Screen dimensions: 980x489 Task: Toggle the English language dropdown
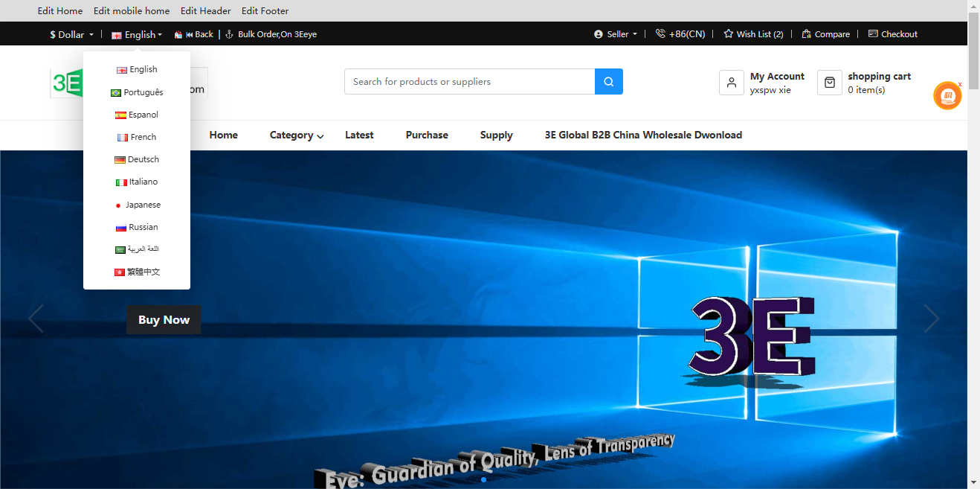137,34
